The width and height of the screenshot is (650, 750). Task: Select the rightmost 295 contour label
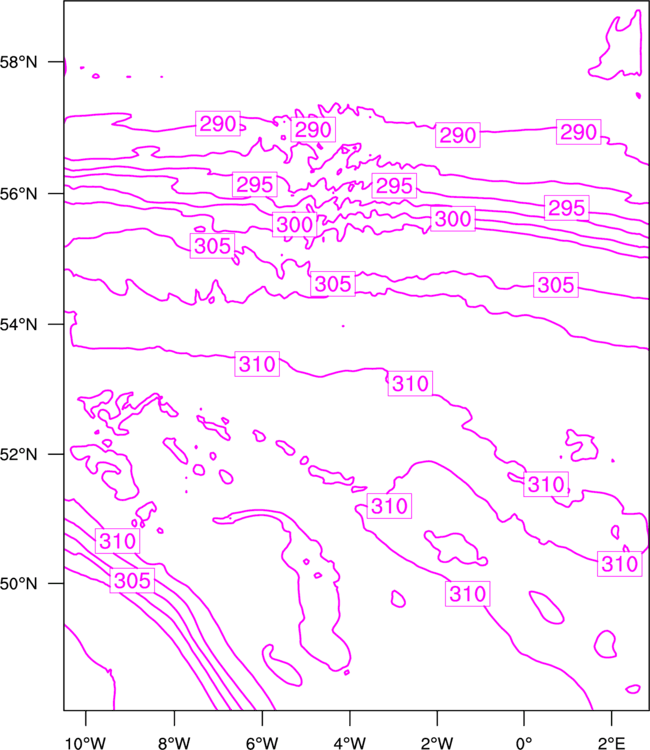point(566,208)
